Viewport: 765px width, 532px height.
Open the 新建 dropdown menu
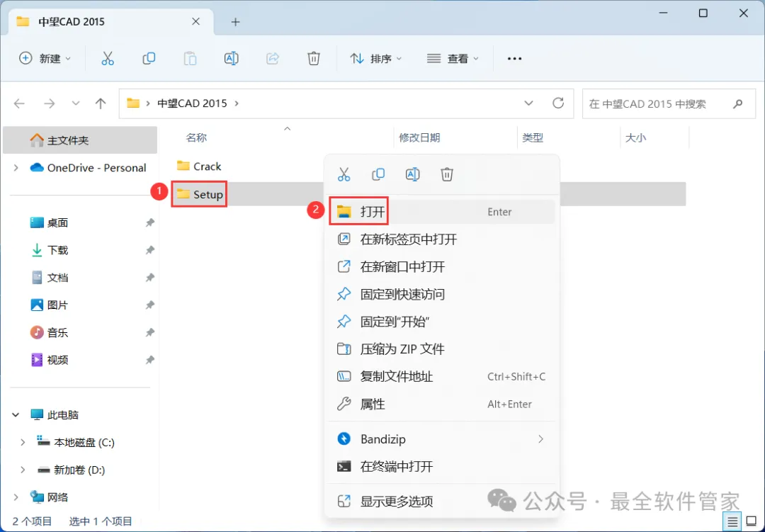point(45,59)
